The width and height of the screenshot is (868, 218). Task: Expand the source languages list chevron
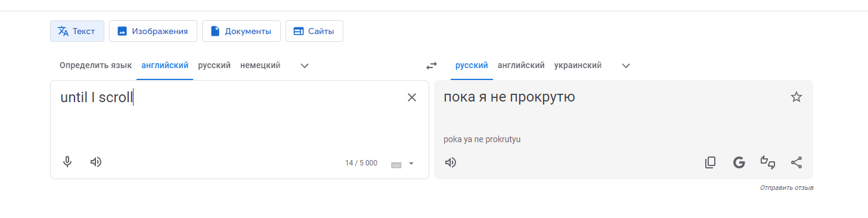[305, 66]
